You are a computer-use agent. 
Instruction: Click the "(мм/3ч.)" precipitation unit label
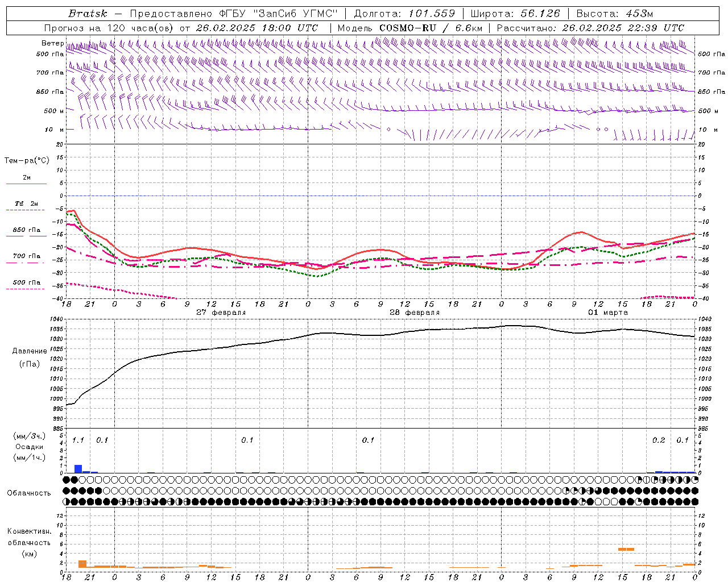[x=29, y=436]
